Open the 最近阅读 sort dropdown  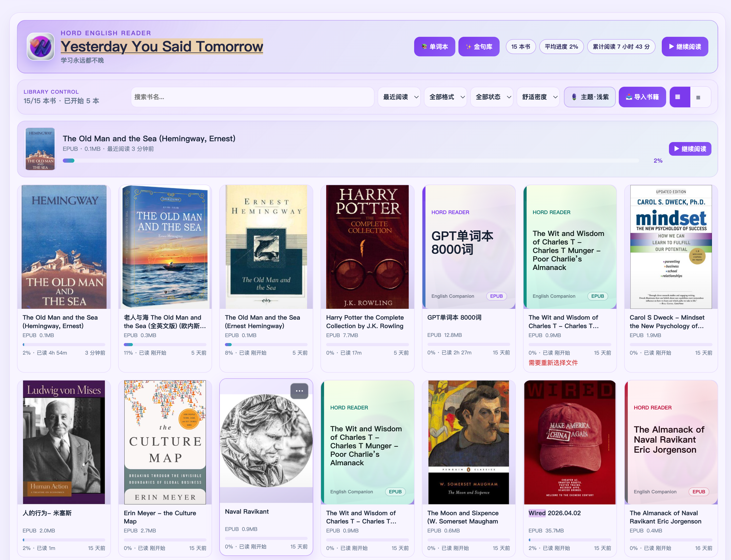[399, 97]
